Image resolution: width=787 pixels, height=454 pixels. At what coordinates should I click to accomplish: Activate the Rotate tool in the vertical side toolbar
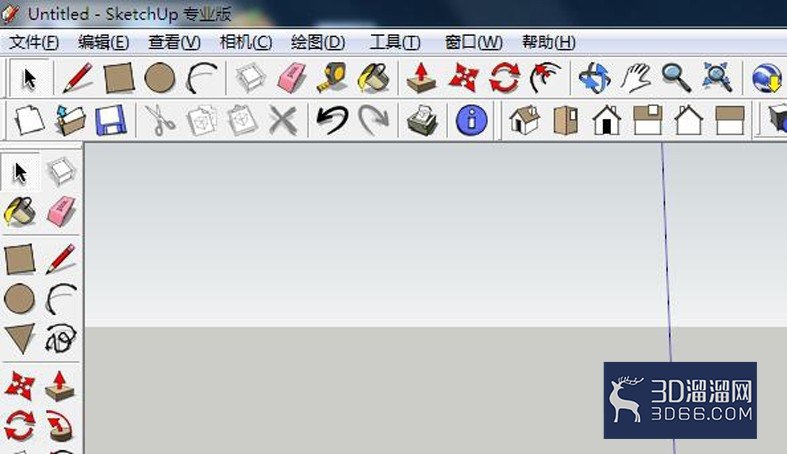coord(20,426)
